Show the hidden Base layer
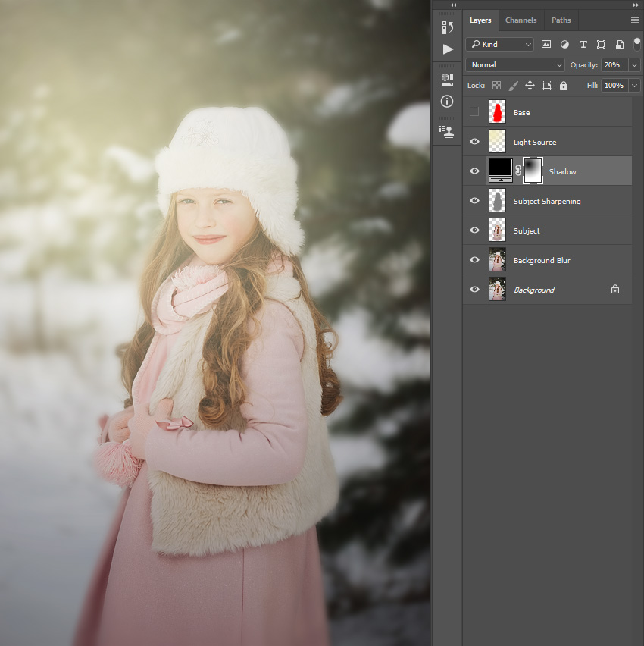 [474, 111]
